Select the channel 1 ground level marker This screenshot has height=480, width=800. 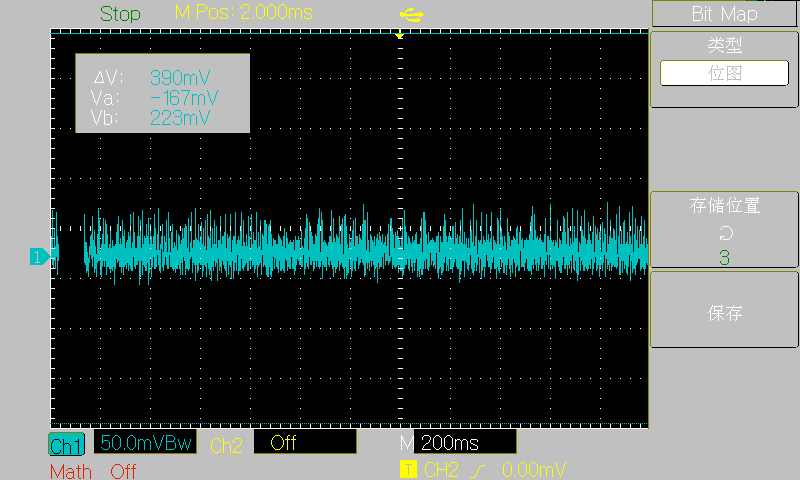pos(39,257)
